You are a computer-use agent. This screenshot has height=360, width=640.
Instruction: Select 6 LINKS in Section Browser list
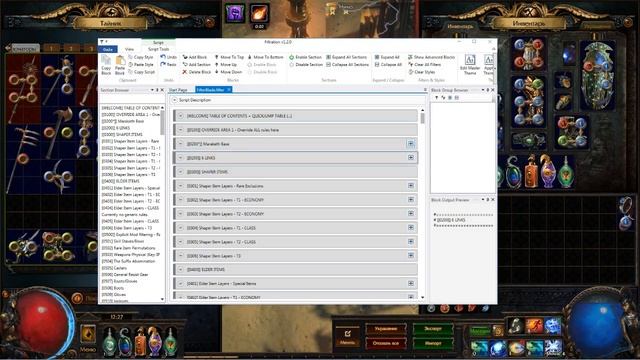(116, 128)
